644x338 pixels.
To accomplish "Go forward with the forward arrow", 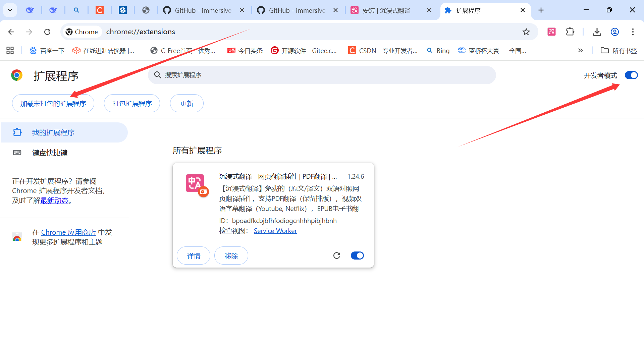I will (x=29, y=32).
